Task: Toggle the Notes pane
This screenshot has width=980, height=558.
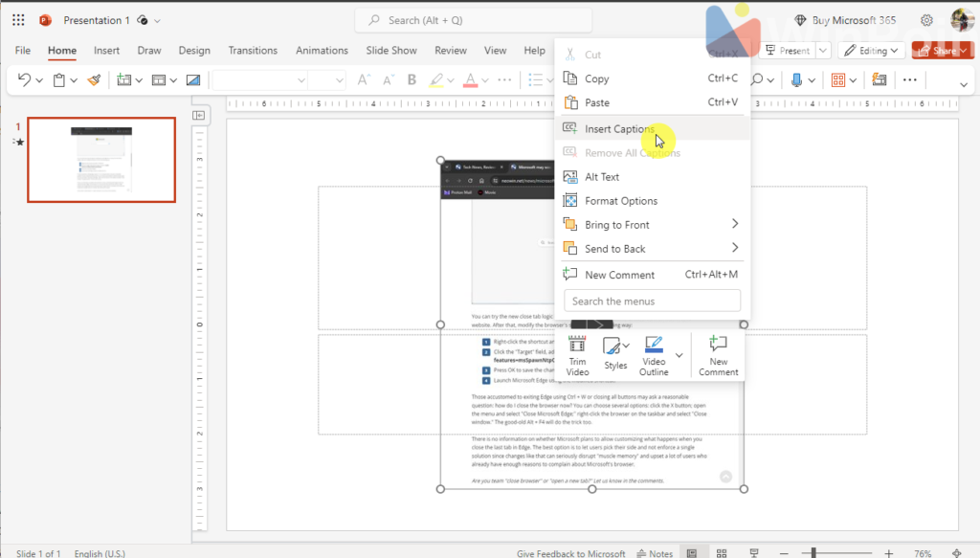Action: pos(654,553)
